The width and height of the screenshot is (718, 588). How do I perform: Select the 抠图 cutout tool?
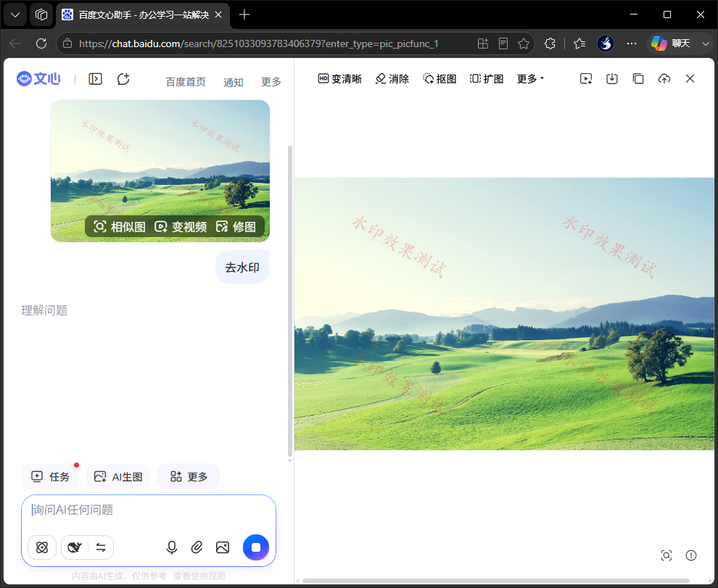pyautogui.click(x=440, y=79)
